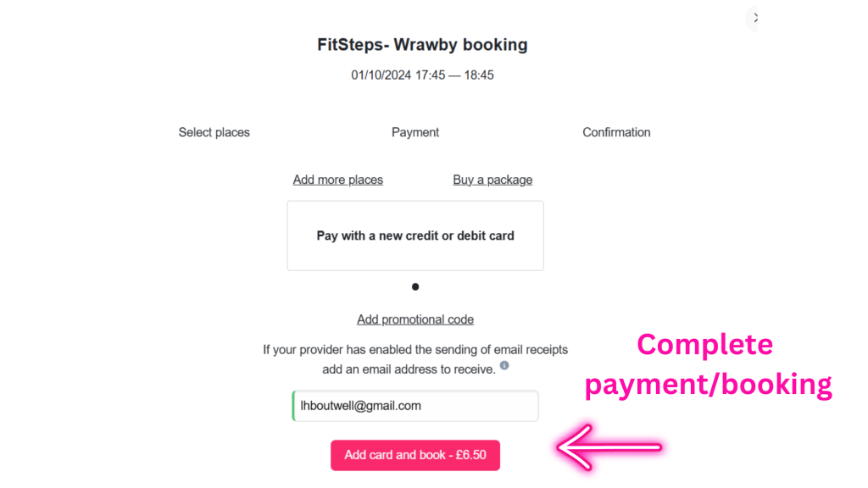
Task: Click green left edge of email field
Action: (293, 406)
